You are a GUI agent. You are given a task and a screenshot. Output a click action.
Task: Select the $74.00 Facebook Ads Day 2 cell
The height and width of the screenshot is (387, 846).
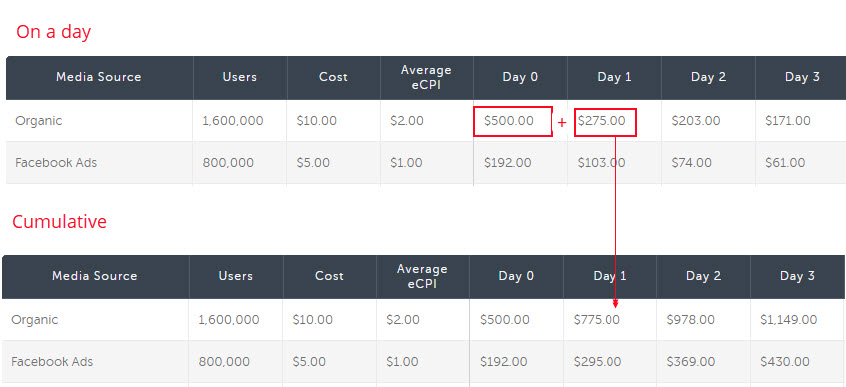tap(692, 162)
